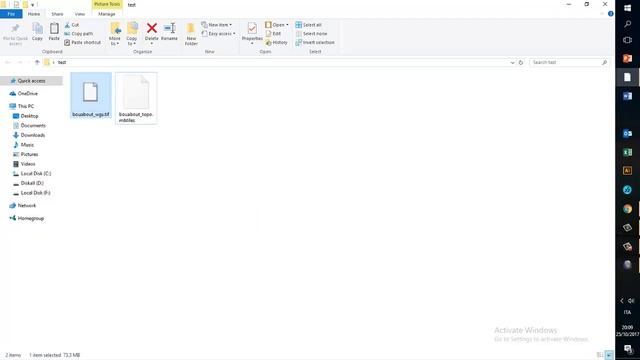
Task: Open the address bar history dropdown
Action: pyautogui.click(x=512, y=62)
